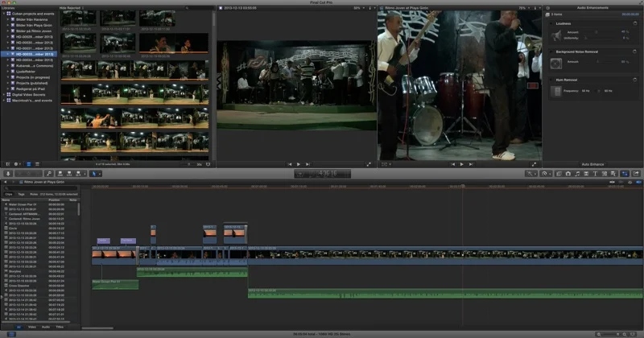Select Tags tab in timeline index
This screenshot has height=338, width=644.
[21, 194]
